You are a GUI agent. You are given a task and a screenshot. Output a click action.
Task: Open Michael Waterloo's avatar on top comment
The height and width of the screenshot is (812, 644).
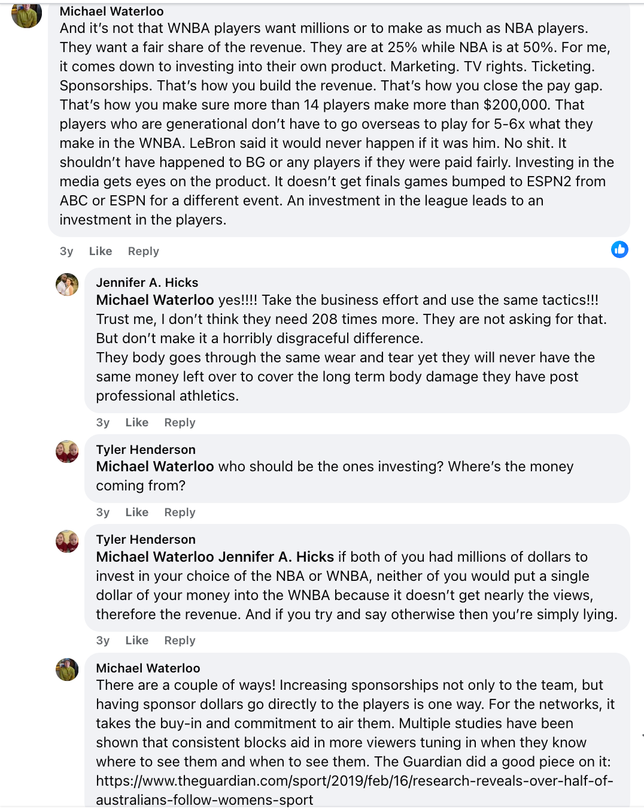point(27,14)
